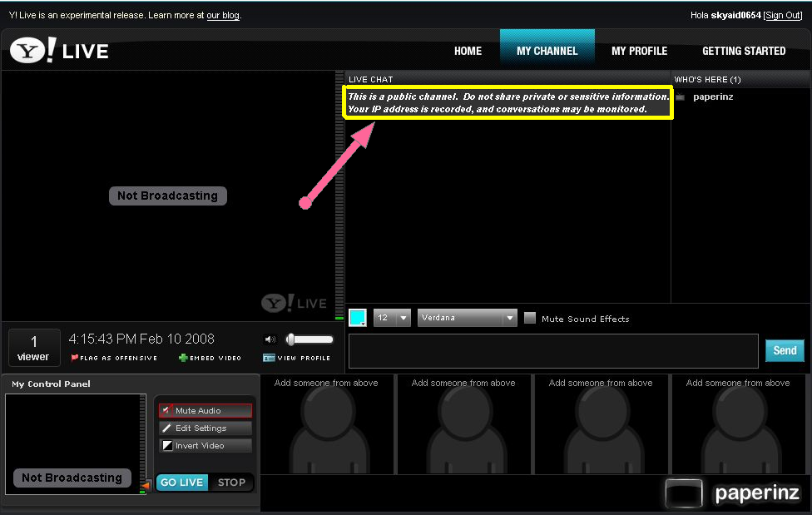The width and height of the screenshot is (812, 515).
Task: Click the Send button
Action: point(785,351)
